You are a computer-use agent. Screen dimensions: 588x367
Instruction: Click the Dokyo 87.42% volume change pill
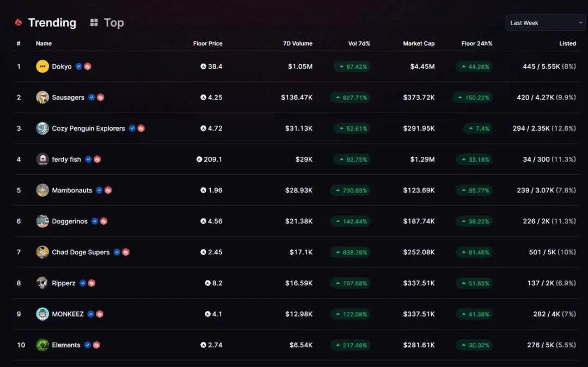click(x=352, y=66)
